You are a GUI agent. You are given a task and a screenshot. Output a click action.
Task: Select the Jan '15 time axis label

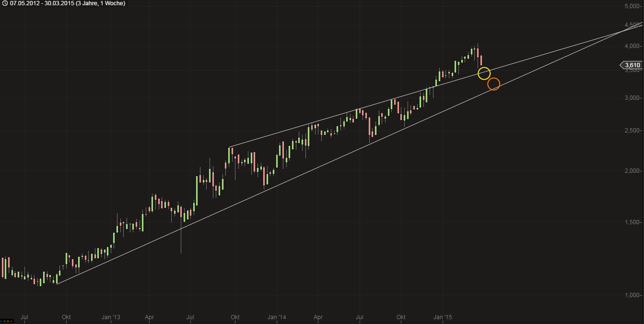click(443, 317)
